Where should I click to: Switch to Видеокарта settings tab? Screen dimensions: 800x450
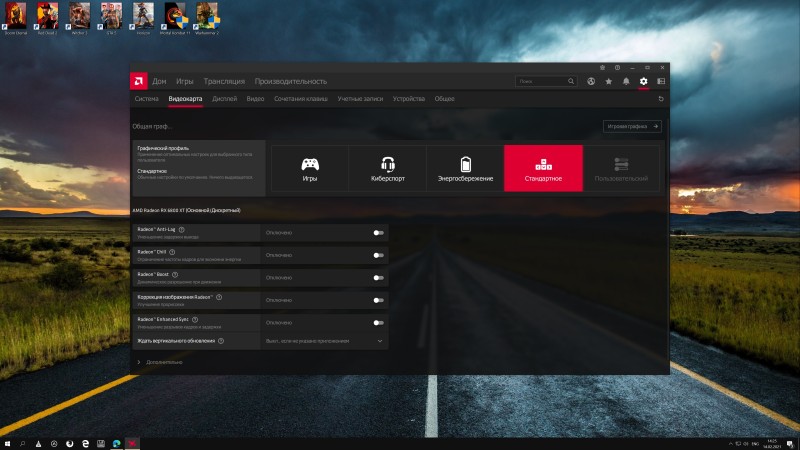[185, 99]
